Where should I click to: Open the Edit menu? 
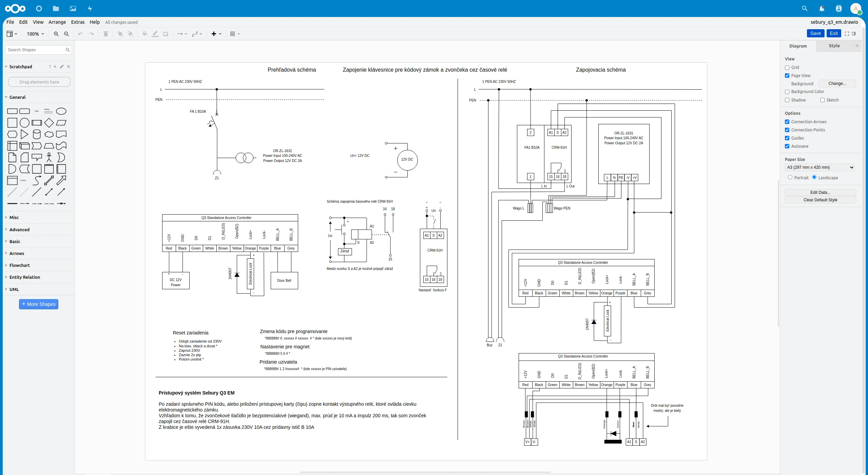coord(23,22)
